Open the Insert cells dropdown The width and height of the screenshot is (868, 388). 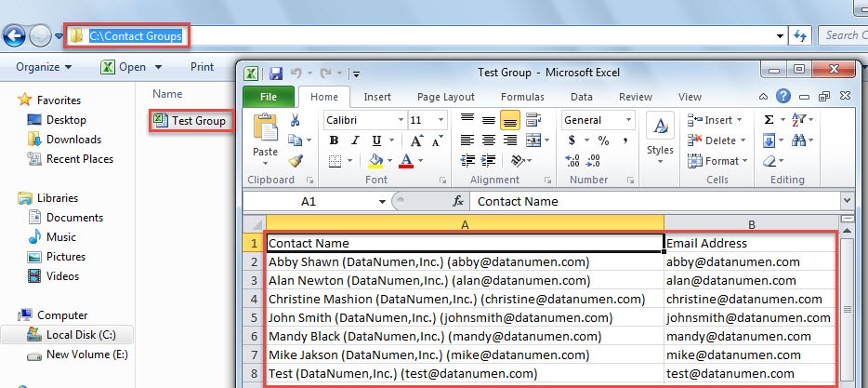(x=740, y=120)
